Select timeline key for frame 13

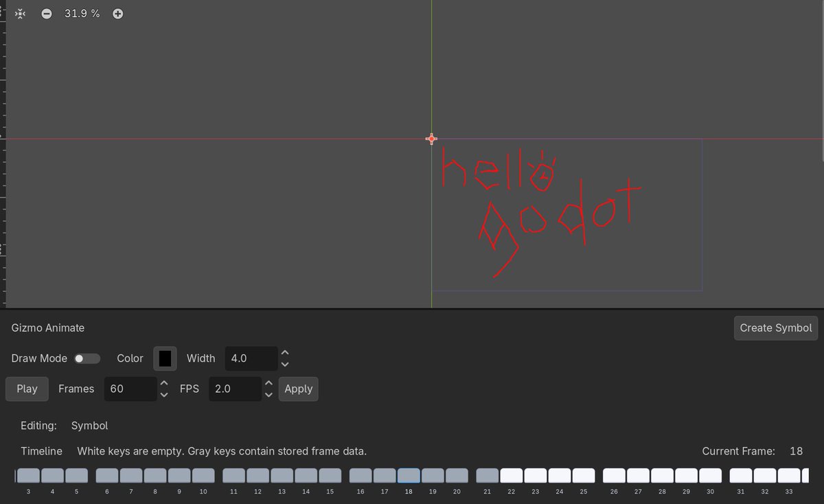(282, 475)
